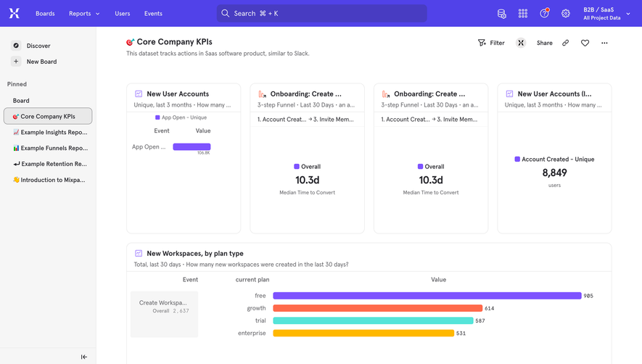Click the New Board plus icon
This screenshot has width=642, height=364.
coord(16,62)
